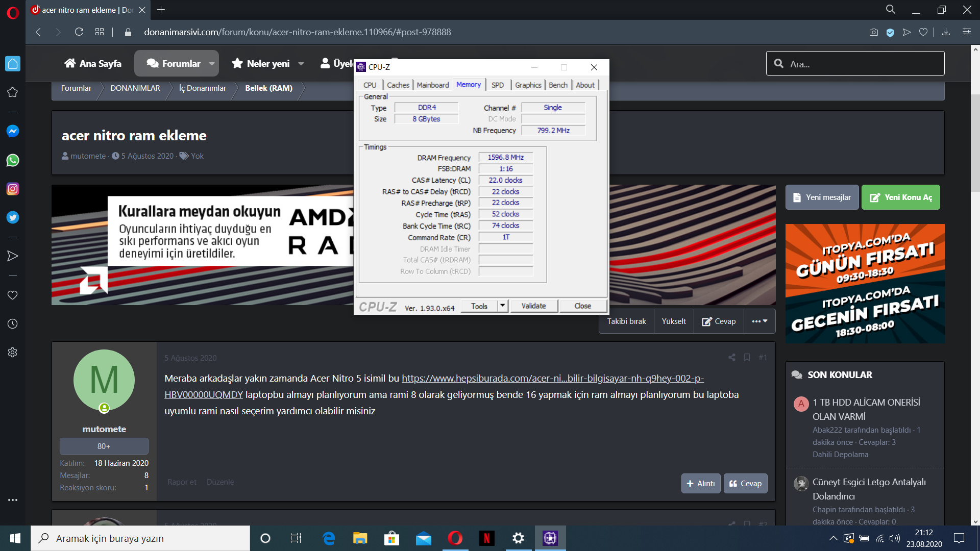The height and width of the screenshot is (551, 980).
Task: Open sidebar three-dots setup menu
Action: 13,500
